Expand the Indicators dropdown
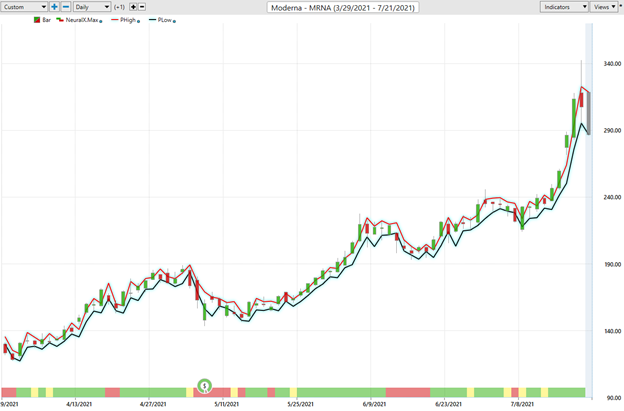 pos(564,7)
